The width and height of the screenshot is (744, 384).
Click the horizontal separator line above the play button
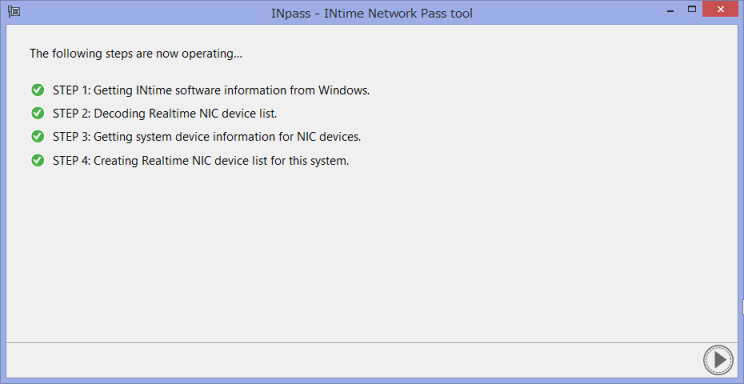point(372,342)
